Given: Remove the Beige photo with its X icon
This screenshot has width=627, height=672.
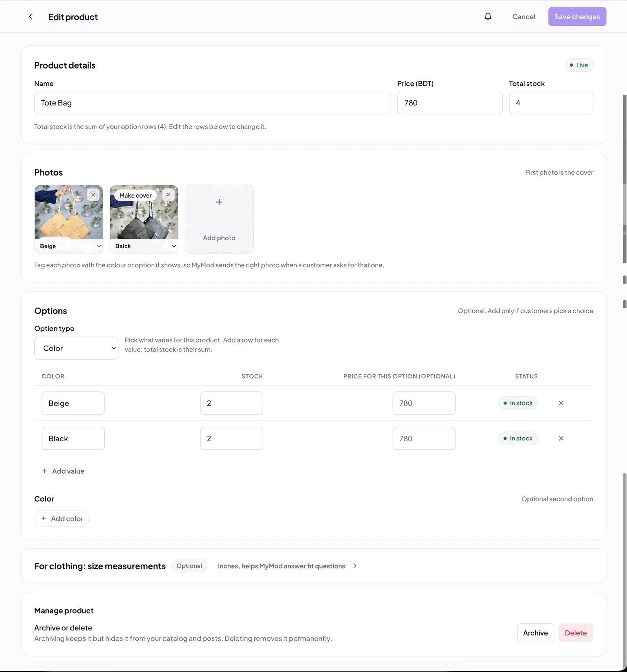Looking at the screenshot, I should click(x=93, y=195).
